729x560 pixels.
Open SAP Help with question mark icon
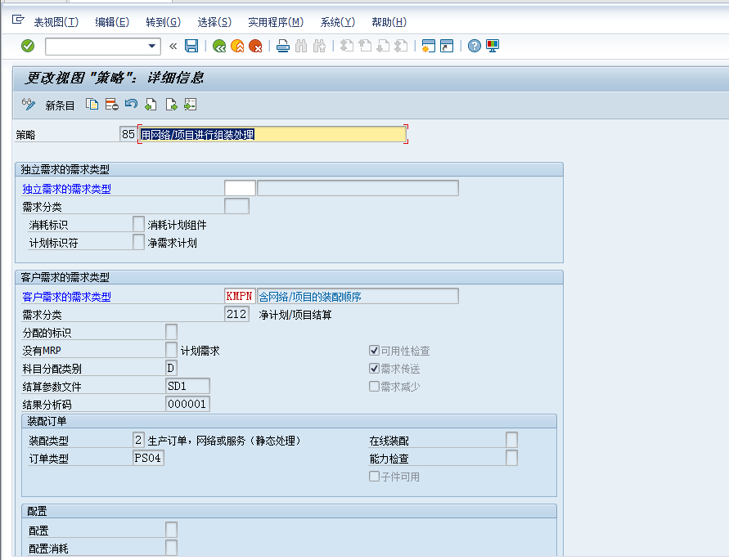tap(473, 47)
